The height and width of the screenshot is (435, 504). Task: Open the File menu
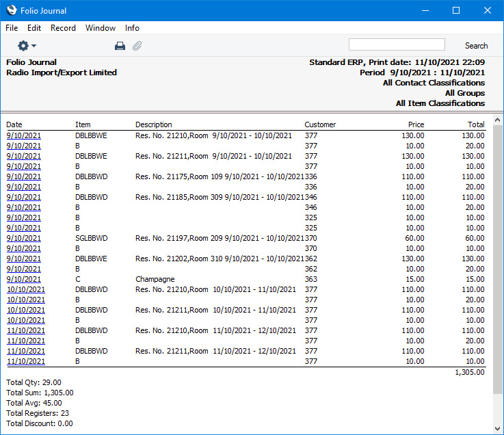pyautogui.click(x=12, y=28)
